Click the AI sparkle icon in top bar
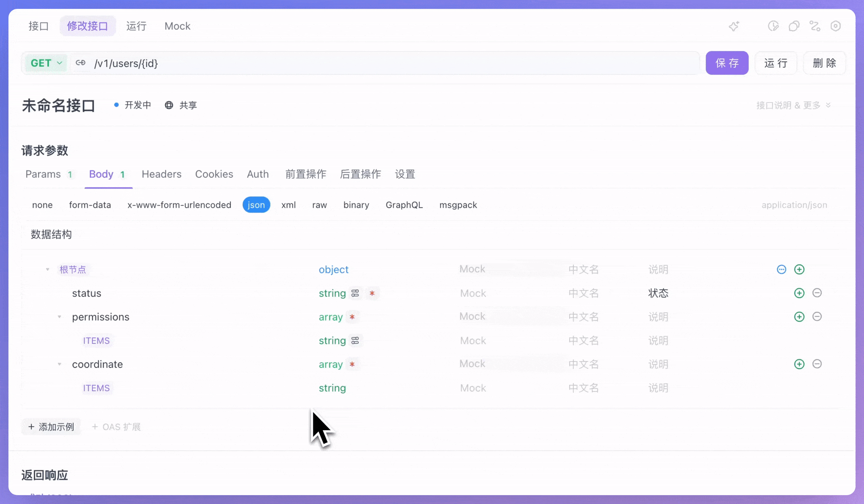 tap(734, 26)
